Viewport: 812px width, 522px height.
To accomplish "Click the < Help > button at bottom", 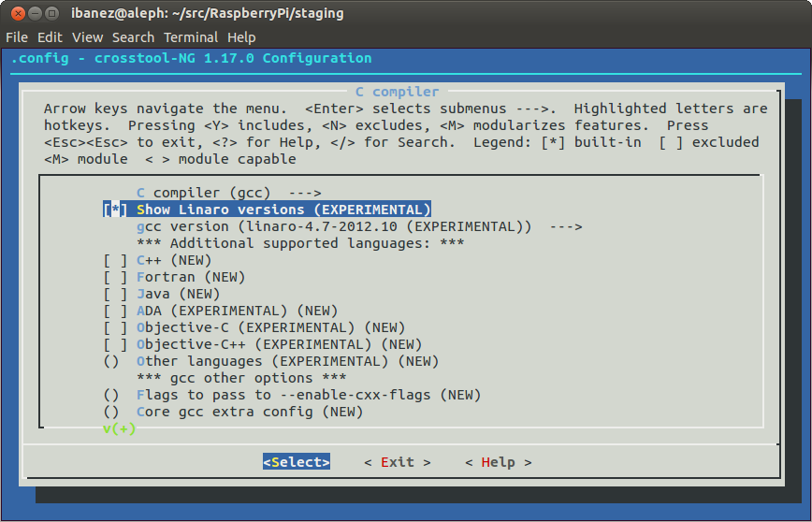I will pyautogui.click(x=499, y=462).
